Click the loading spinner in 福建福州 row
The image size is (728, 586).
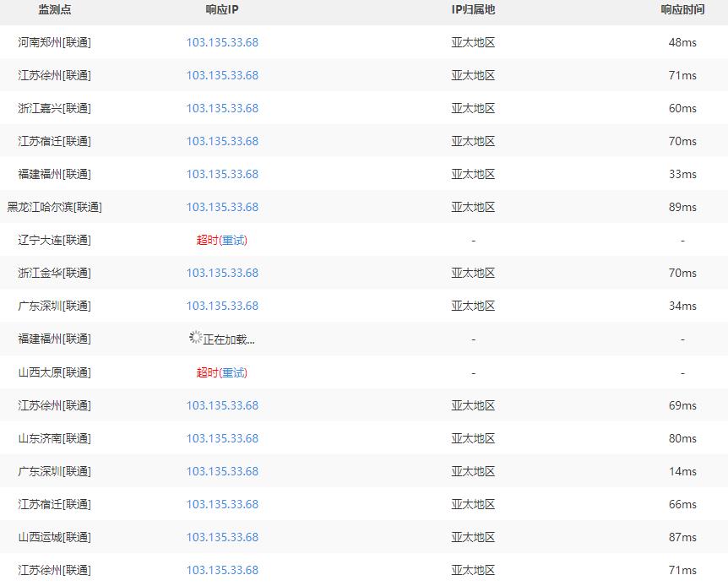[195, 337]
